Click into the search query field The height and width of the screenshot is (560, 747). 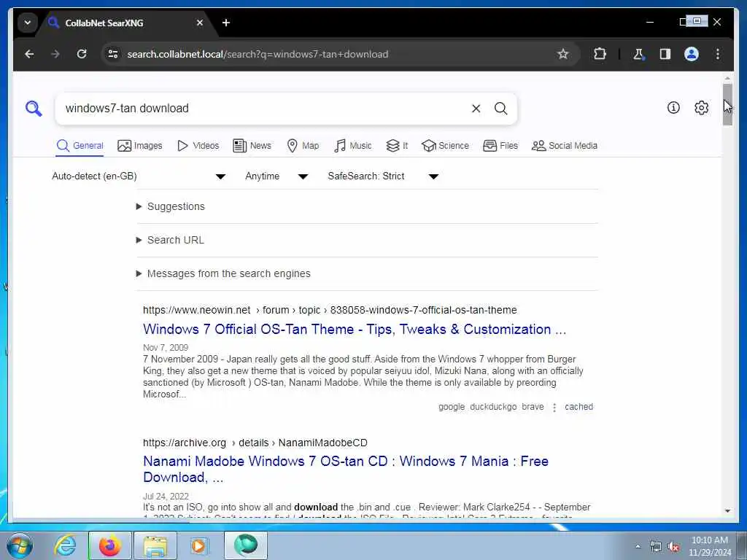click(x=264, y=109)
